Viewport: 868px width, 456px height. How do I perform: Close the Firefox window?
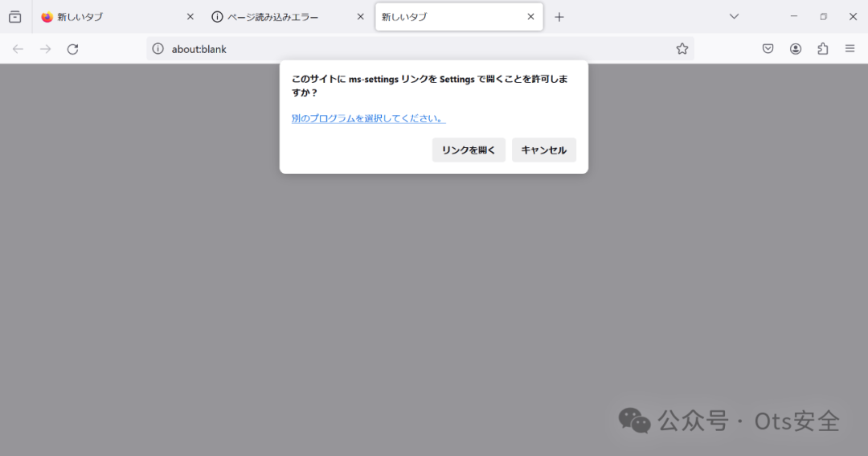coord(853,17)
